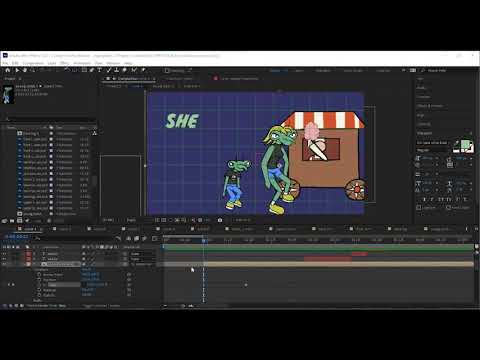Go to previous keyframe arrow

[9, 285]
